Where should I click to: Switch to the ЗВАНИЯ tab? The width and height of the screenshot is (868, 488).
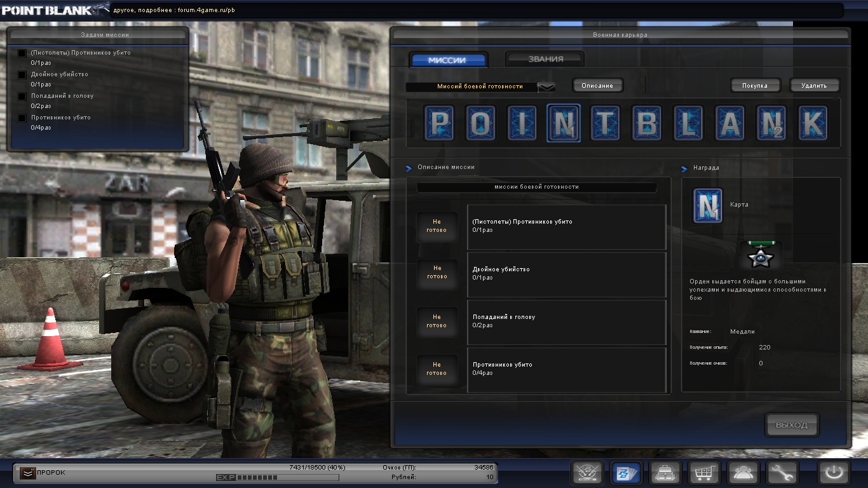[545, 59]
